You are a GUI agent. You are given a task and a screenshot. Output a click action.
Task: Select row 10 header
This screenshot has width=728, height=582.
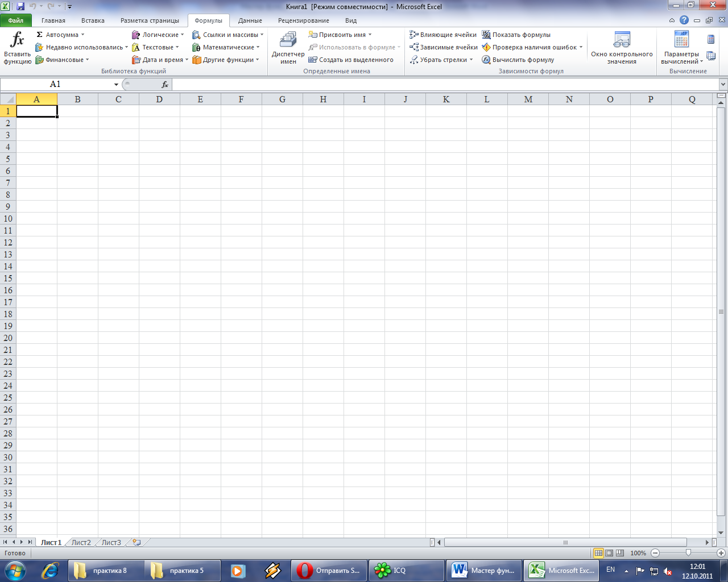coord(8,219)
